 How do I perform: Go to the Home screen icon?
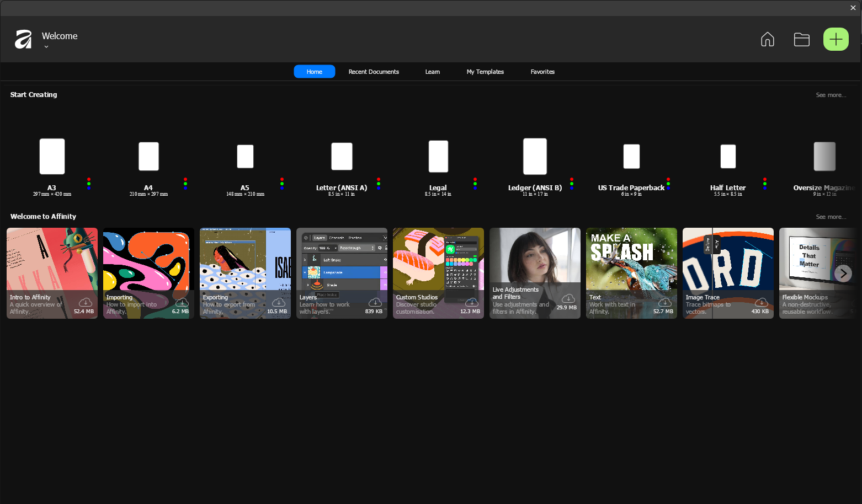[x=767, y=39]
